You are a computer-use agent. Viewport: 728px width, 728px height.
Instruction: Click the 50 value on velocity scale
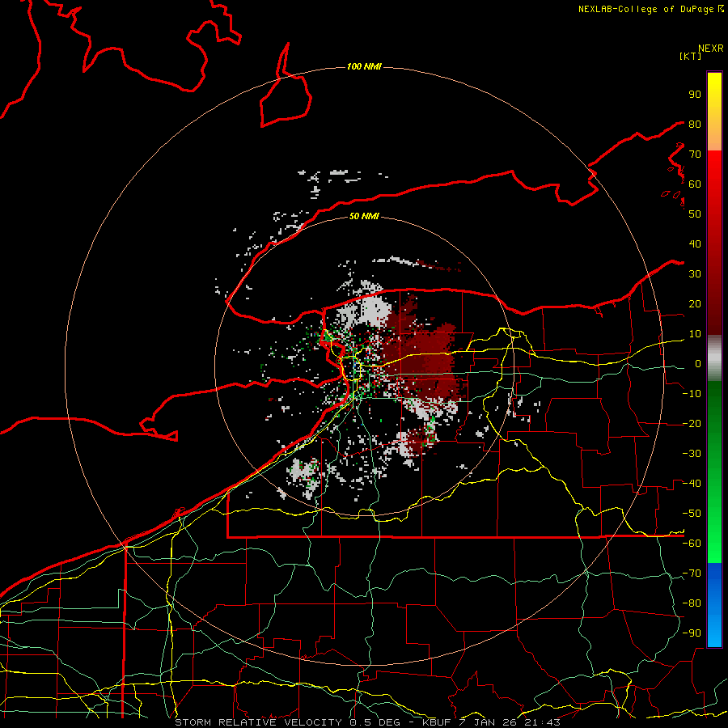pos(695,214)
